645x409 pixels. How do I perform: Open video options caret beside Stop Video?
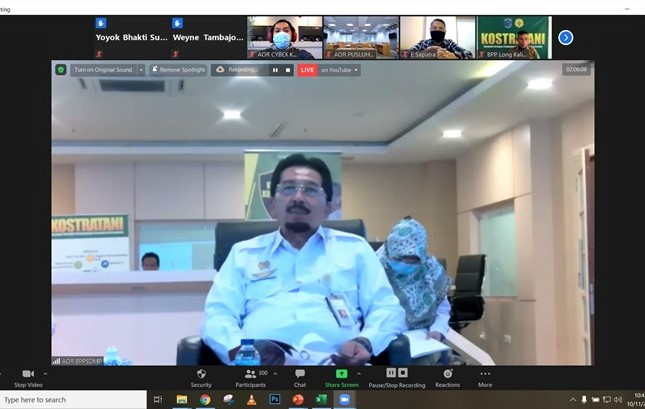point(45,374)
